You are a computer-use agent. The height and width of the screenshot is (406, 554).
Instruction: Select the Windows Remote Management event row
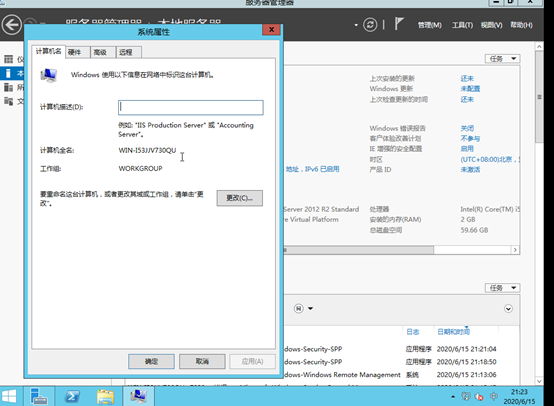pos(401,375)
